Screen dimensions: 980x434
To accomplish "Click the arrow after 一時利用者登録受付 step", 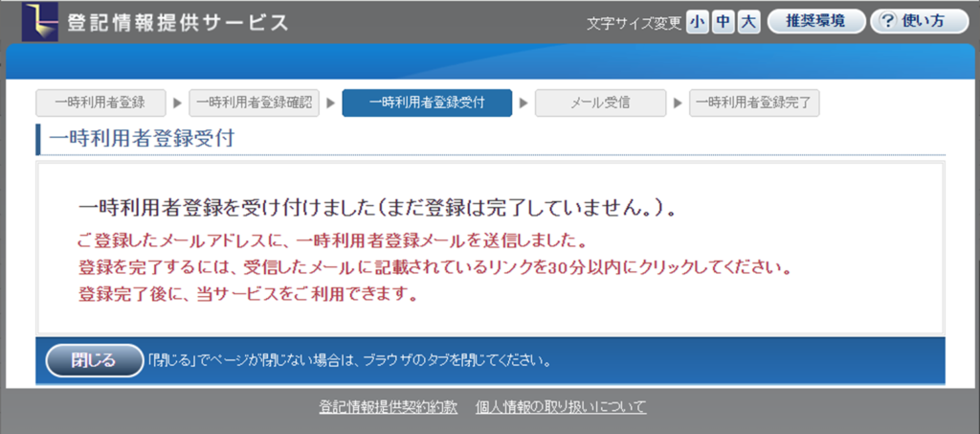I will pyautogui.click(x=523, y=103).
